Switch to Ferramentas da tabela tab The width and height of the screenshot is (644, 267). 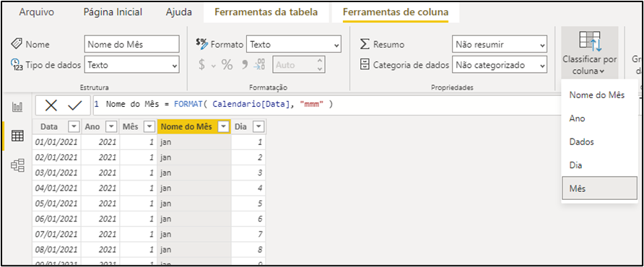click(x=266, y=12)
